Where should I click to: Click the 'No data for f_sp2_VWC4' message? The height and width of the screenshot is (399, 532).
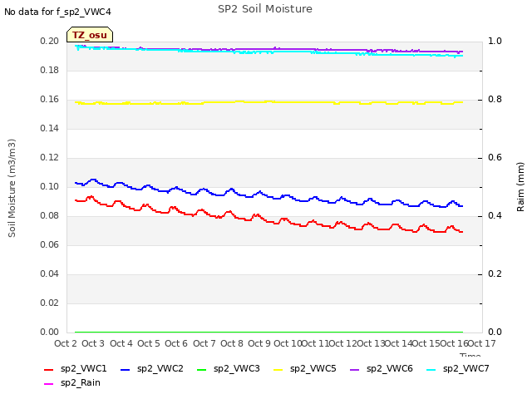point(57,12)
